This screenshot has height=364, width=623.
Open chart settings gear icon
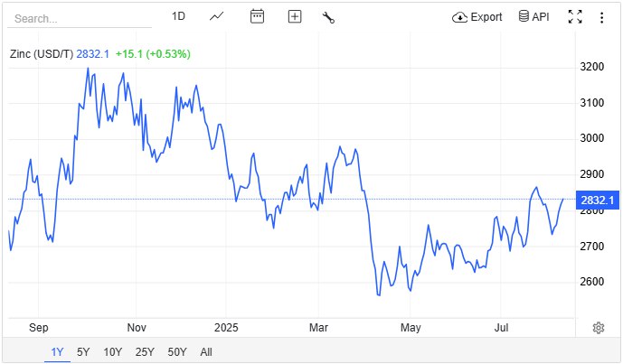click(599, 328)
